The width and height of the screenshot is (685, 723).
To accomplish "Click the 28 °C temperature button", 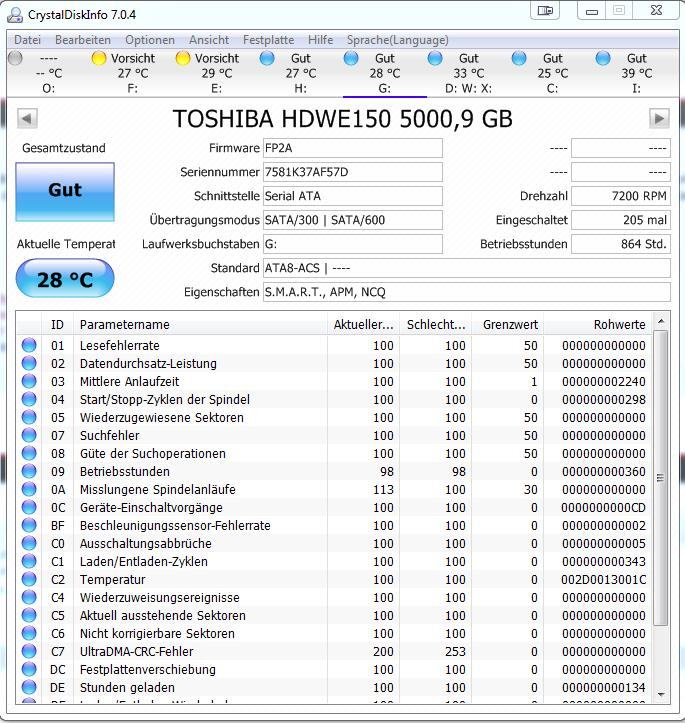I will click(65, 279).
